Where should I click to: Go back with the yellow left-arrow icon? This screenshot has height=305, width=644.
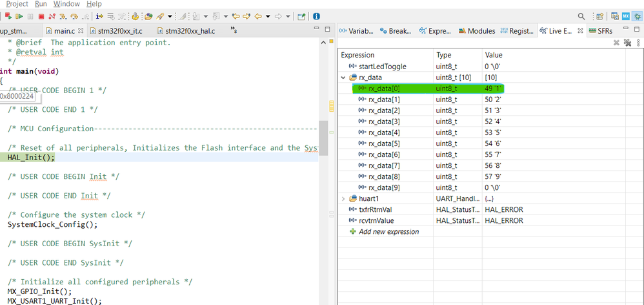[258, 16]
